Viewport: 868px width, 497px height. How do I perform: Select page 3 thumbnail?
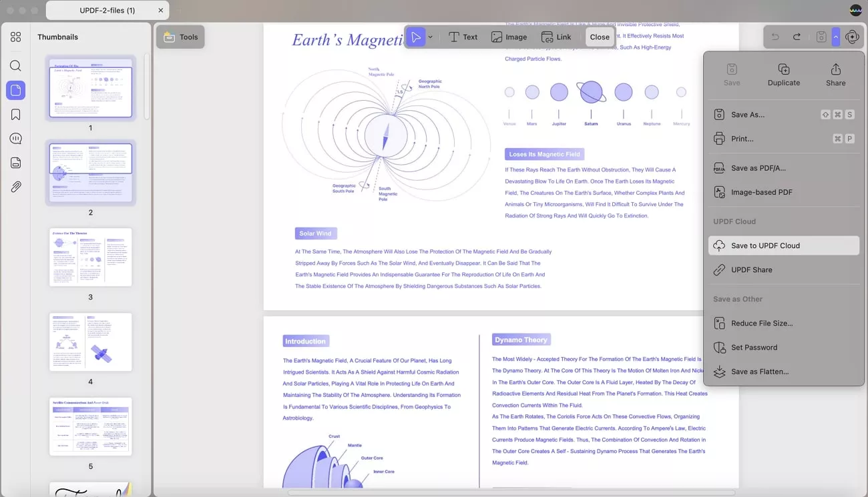[x=91, y=258]
